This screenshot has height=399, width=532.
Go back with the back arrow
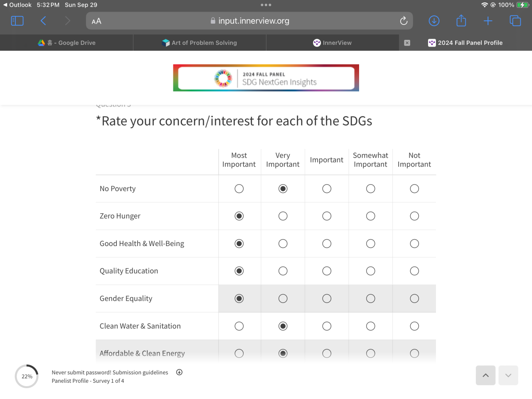[43, 21]
